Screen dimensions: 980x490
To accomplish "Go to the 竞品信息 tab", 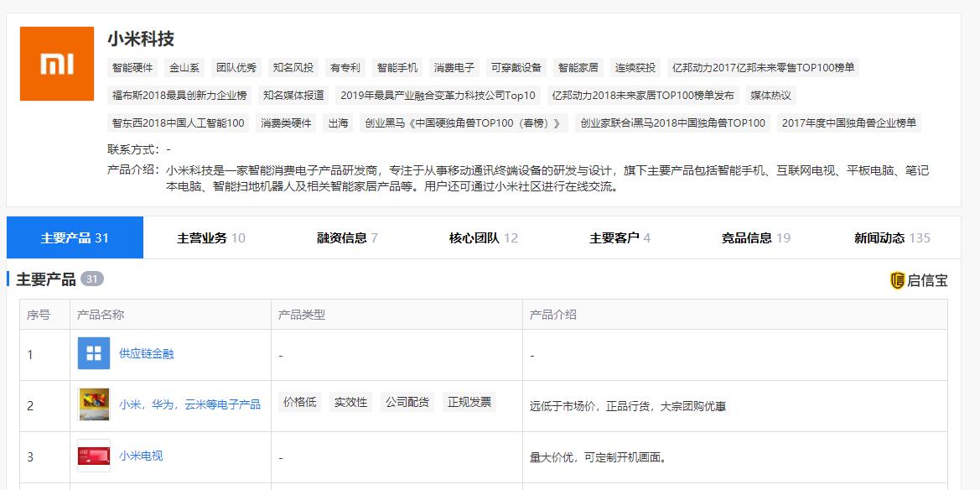I will 755,237.
